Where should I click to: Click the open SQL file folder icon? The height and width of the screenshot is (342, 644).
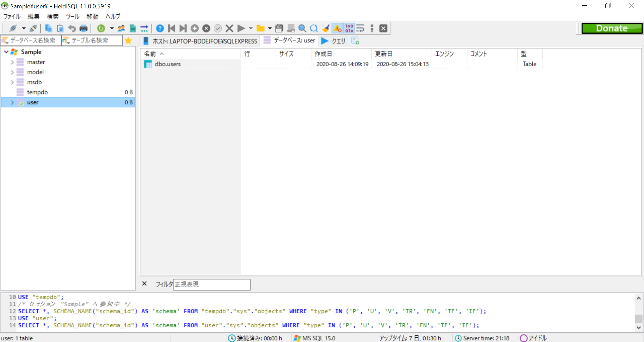coord(260,28)
